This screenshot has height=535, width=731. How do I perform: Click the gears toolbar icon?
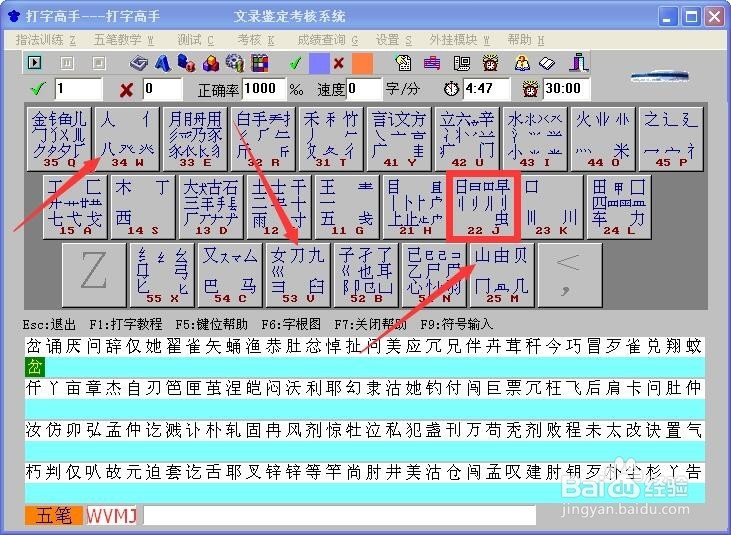pos(235,63)
